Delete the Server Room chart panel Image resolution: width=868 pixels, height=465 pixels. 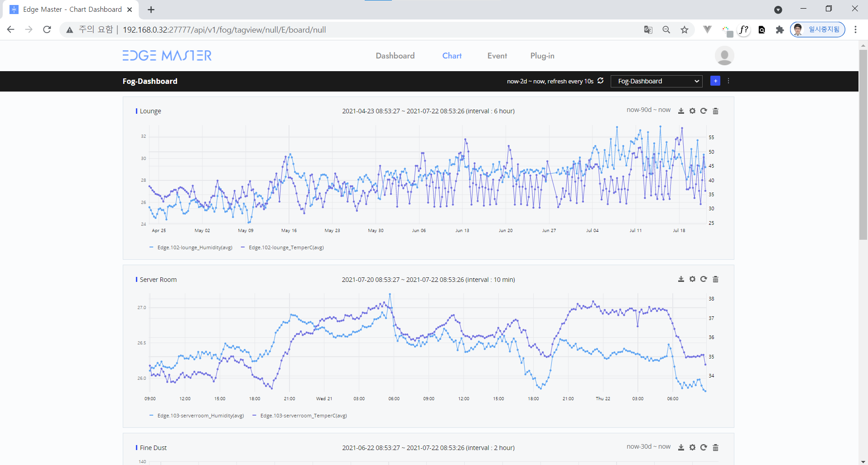[715, 279]
